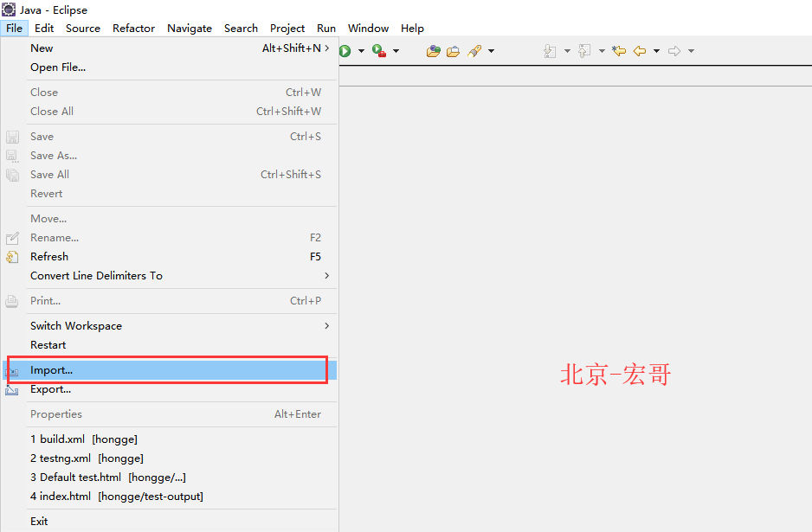Open the Run button dropdown arrow
This screenshot has width=812, height=532.
pyautogui.click(x=362, y=51)
